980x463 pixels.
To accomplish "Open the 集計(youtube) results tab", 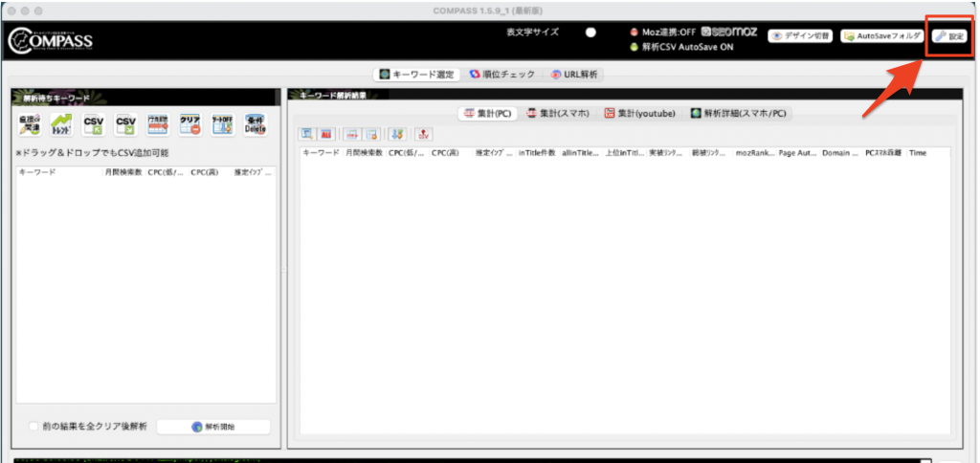I will [639, 113].
